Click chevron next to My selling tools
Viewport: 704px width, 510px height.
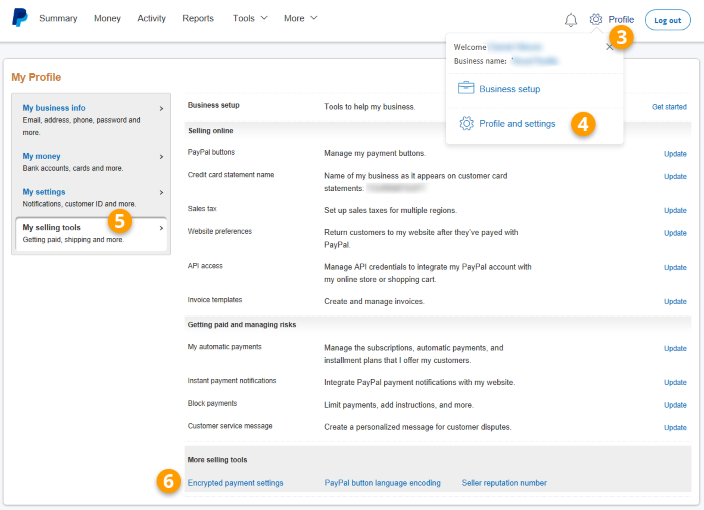pos(161,228)
